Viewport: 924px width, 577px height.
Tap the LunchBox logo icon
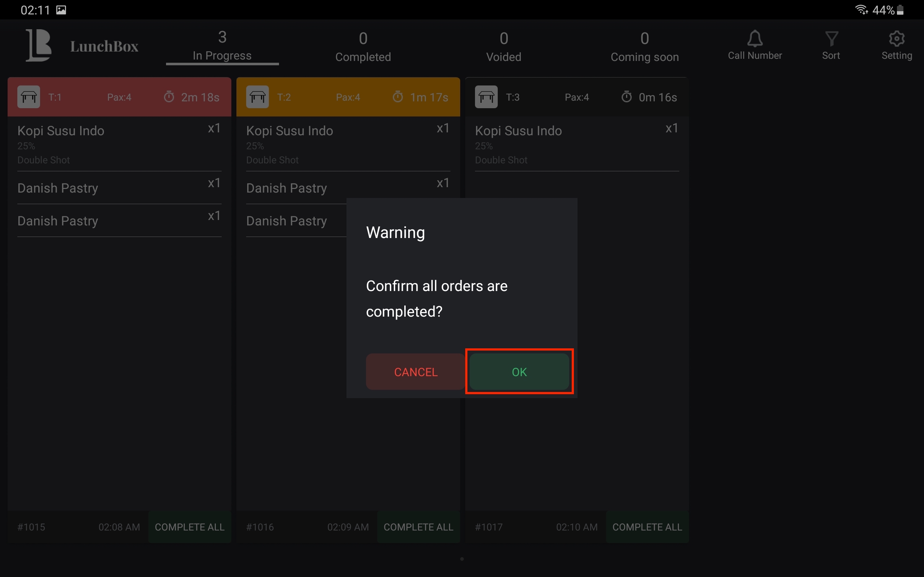(39, 45)
